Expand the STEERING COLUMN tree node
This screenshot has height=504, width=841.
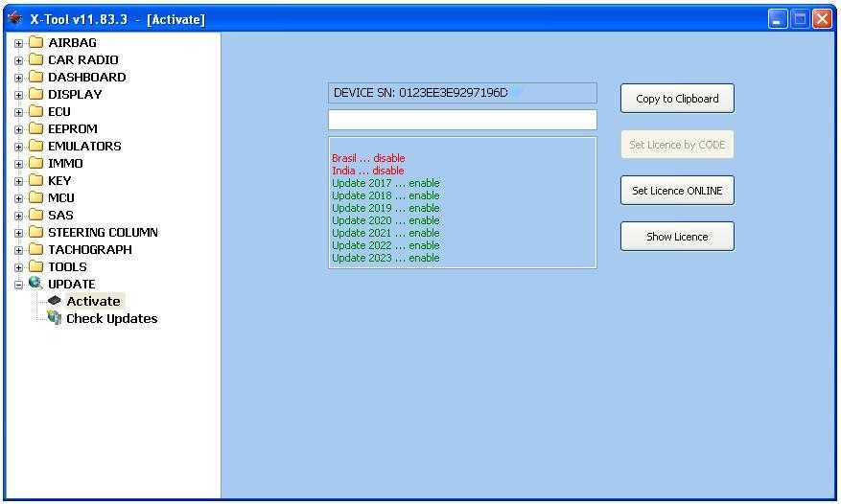[19, 233]
